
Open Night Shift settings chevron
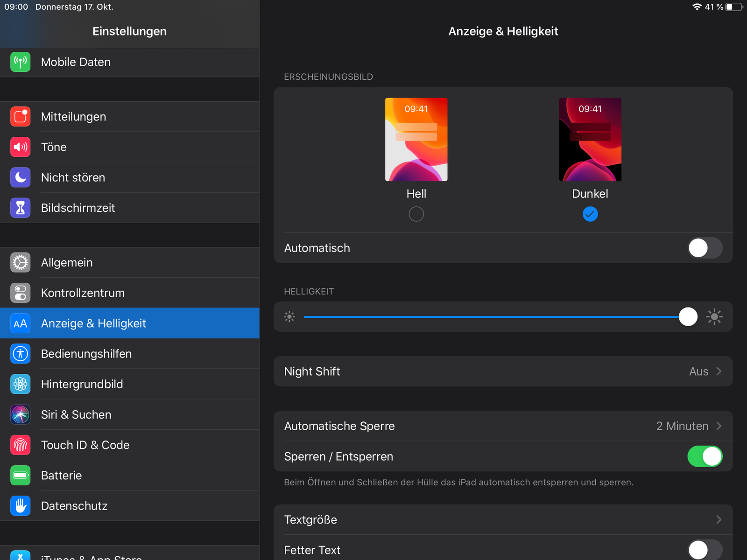(x=719, y=371)
